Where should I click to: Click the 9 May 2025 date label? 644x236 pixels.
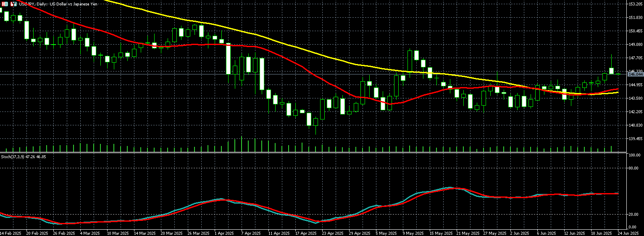413,233
